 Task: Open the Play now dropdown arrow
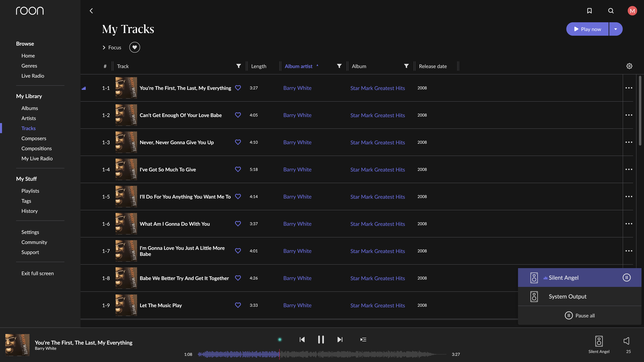point(615,29)
